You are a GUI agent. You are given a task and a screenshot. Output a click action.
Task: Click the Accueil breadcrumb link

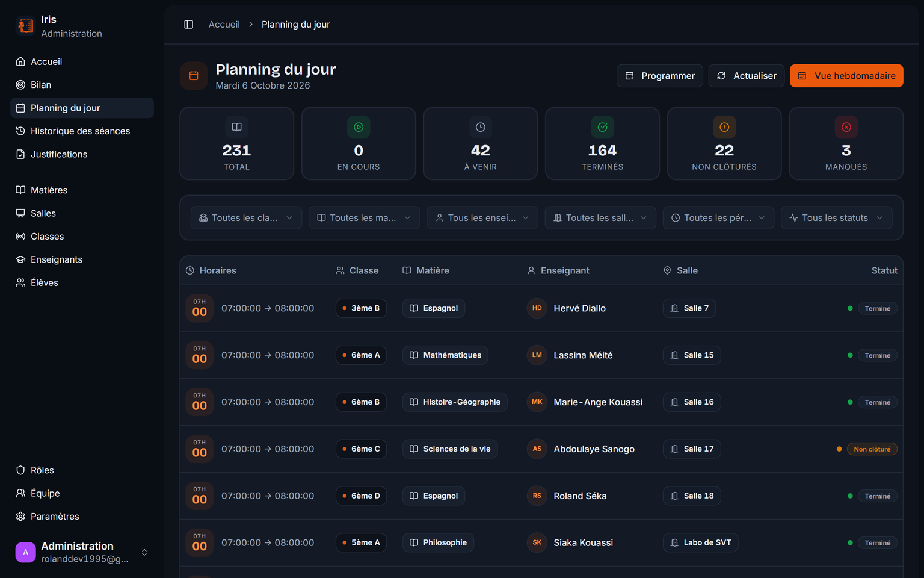(224, 25)
